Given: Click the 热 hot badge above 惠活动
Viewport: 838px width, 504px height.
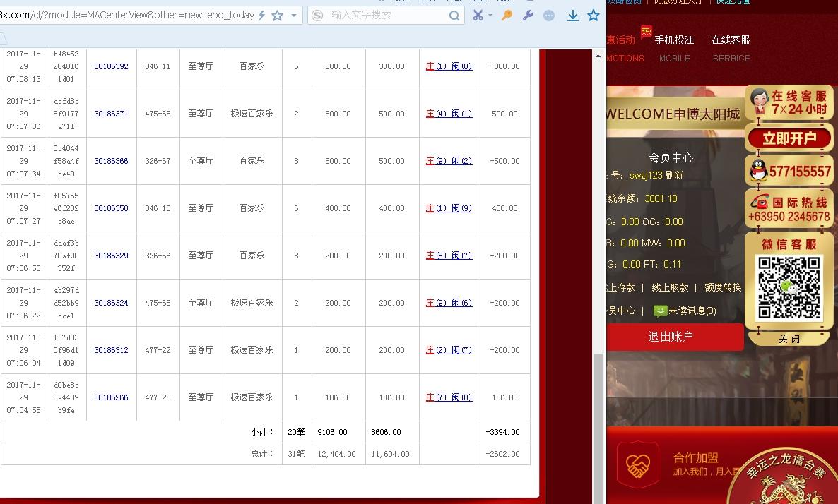Looking at the screenshot, I should point(647,31).
